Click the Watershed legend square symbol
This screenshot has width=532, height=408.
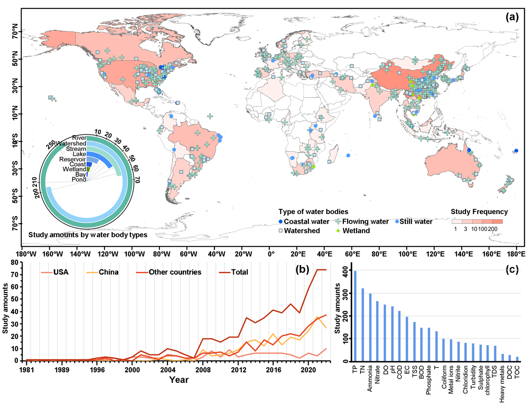pos(281,231)
